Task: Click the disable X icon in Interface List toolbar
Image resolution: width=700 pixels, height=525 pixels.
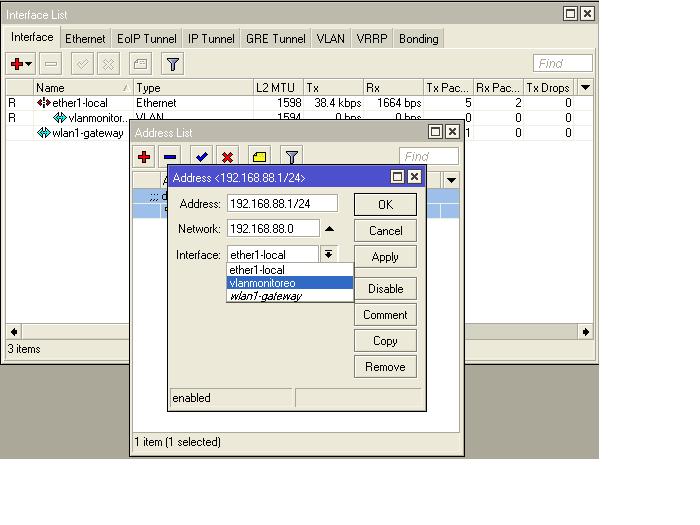Action: pos(108,64)
